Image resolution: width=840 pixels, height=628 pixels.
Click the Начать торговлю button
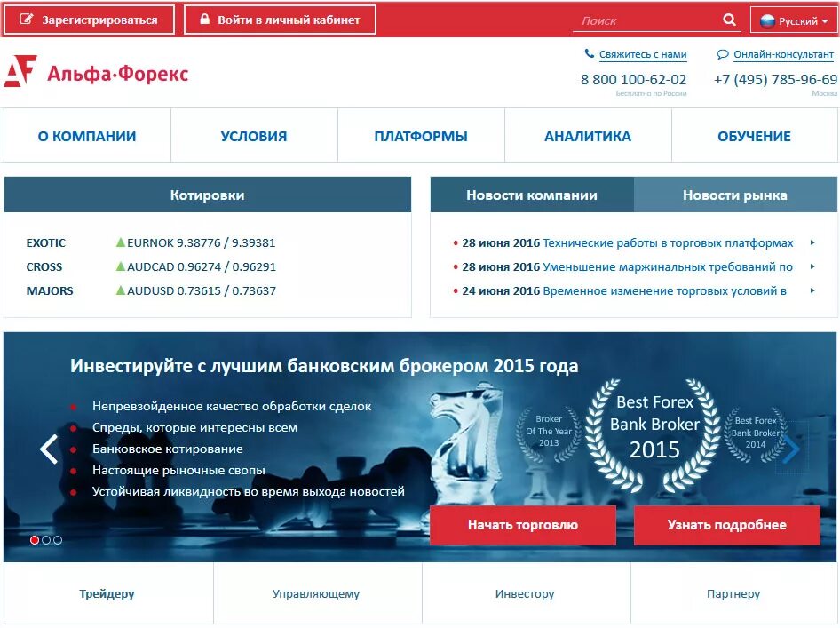pos(523,525)
